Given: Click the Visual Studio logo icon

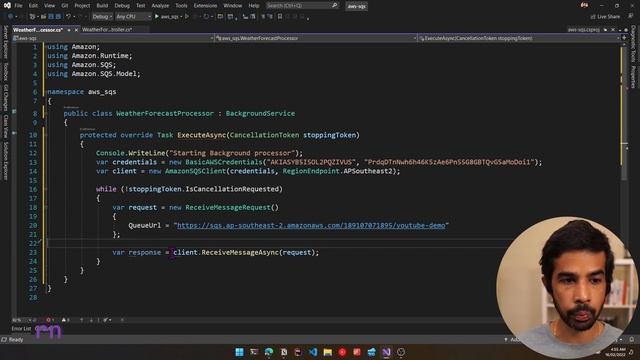Looking at the screenshot, I should (x=7, y=6).
